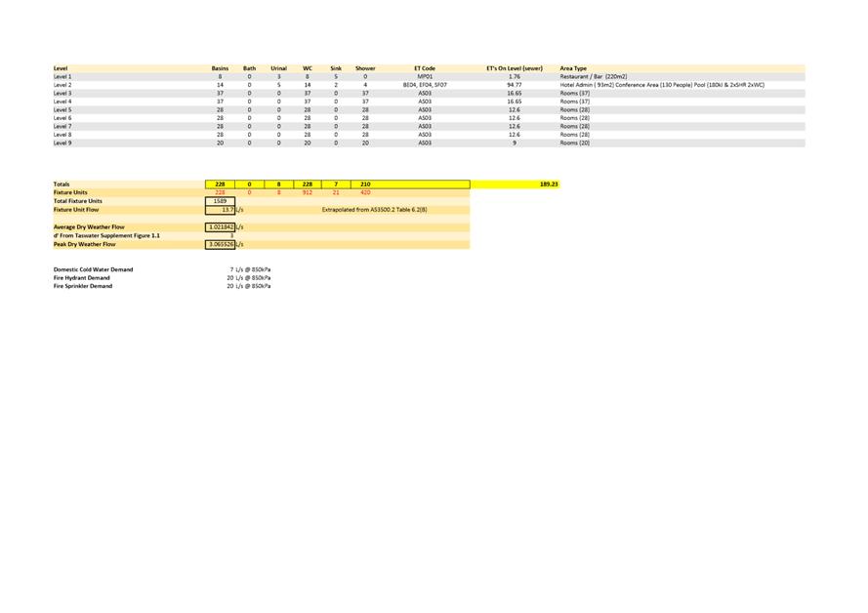Click the boxed flow value "13.7"
The height and width of the screenshot is (613, 868).
pyautogui.click(x=220, y=210)
